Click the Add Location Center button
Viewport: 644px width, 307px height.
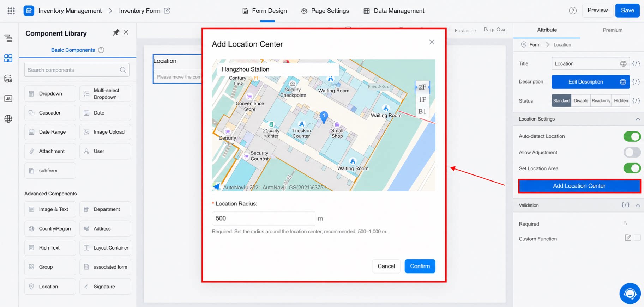579,186
